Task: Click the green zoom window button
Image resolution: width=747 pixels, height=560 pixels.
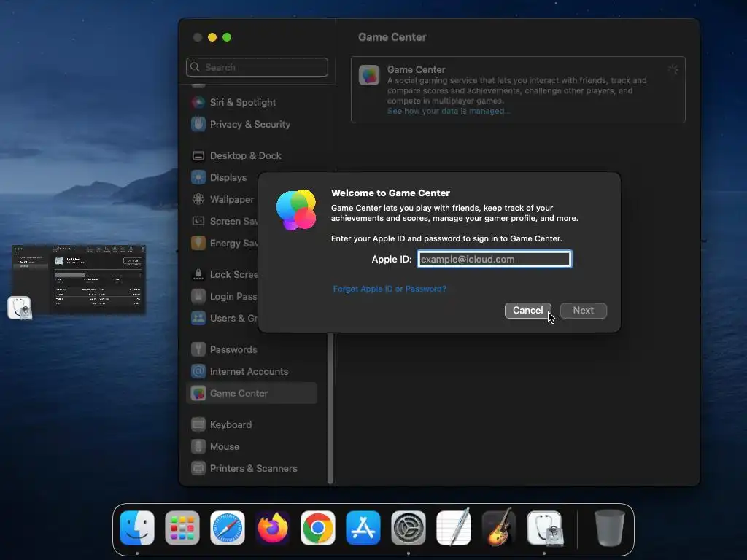Action: [x=227, y=37]
